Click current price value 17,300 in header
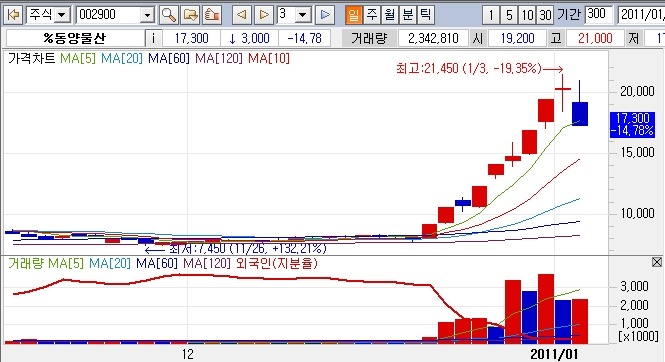This screenshot has height=362, width=665. [x=191, y=39]
